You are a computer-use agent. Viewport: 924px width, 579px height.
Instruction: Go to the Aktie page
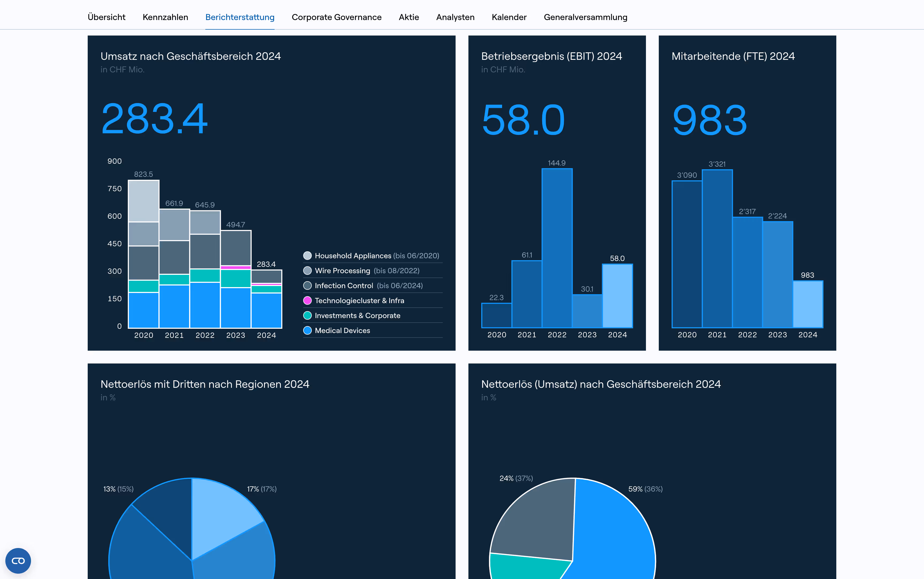point(409,17)
